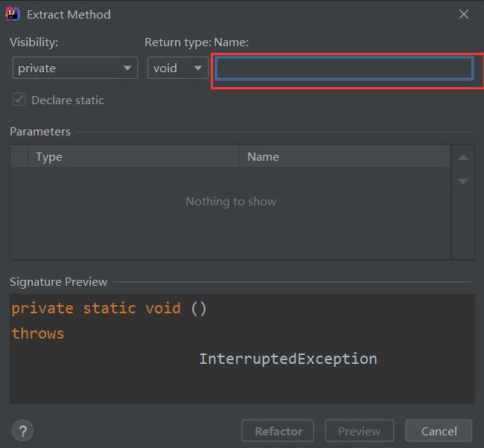Screen dimensions: 484x448
Task: Click 'private static void ()' in Signature Preview
Action: (x=109, y=308)
